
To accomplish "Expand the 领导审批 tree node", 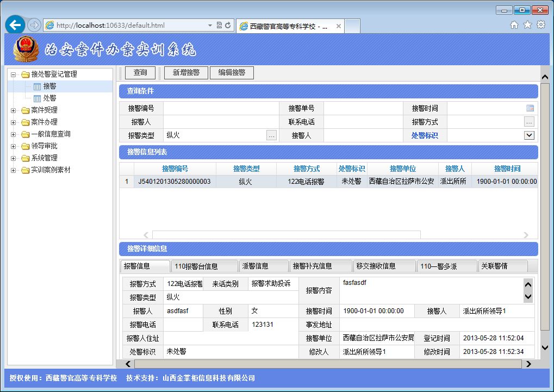I will (x=14, y=146).
